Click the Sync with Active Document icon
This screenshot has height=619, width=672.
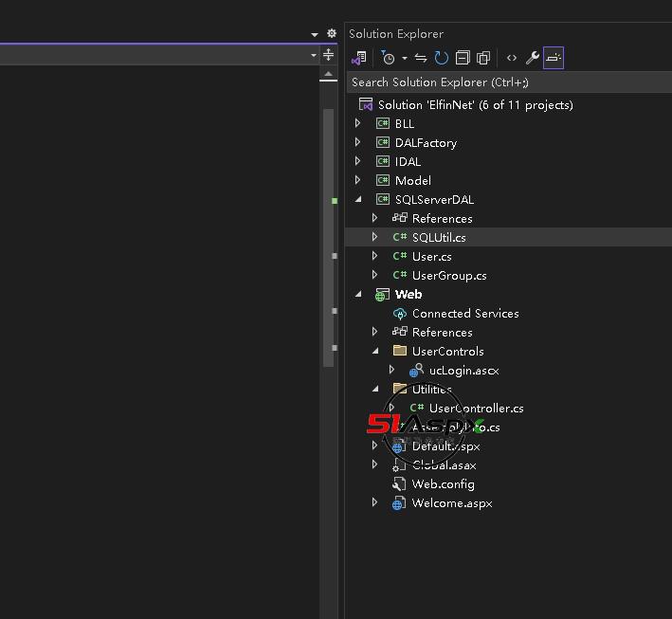[421, 58]
